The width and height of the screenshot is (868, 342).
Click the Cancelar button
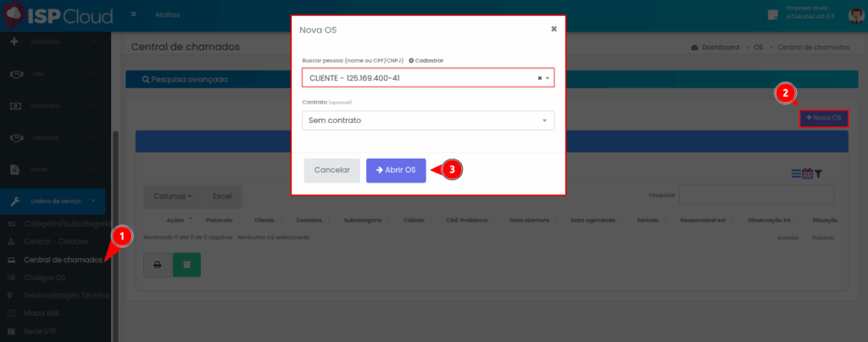(x=331, y=170)
